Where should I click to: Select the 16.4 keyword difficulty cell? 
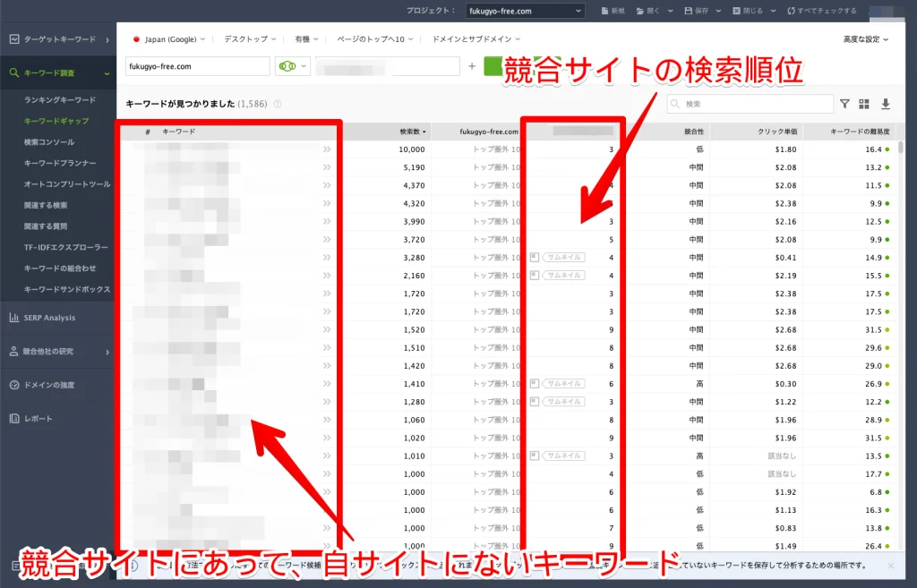[x=873, y=149]
